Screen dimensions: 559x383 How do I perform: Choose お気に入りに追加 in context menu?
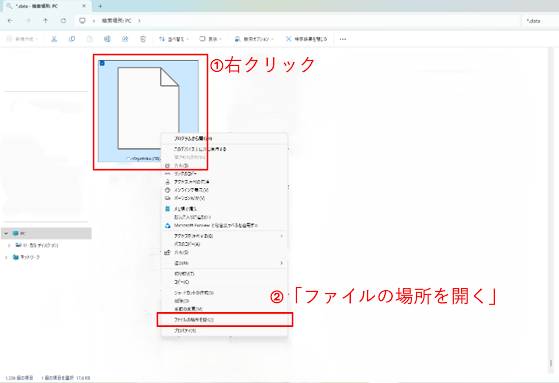(x=225, y=217)
